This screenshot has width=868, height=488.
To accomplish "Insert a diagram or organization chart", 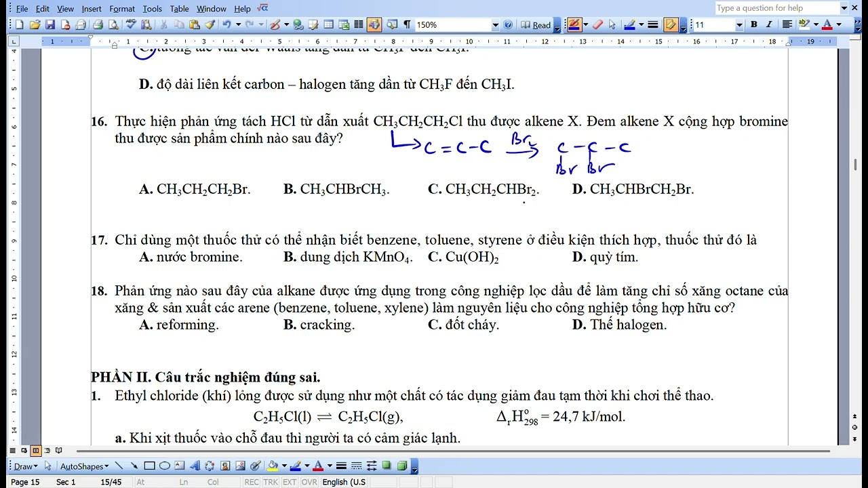I will (210, 466).
